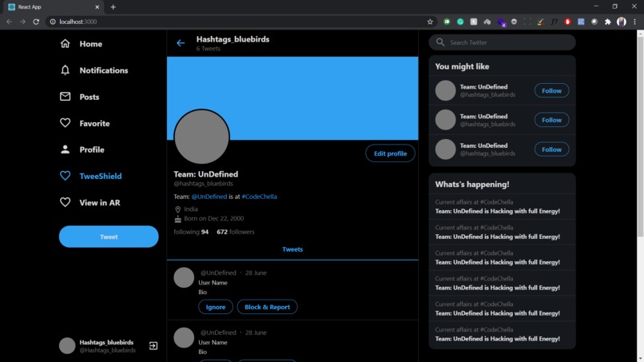The width and height of the screenshot is (644, 362).
Task: Click Ignore on the first tweet
Action: (216, 307)
